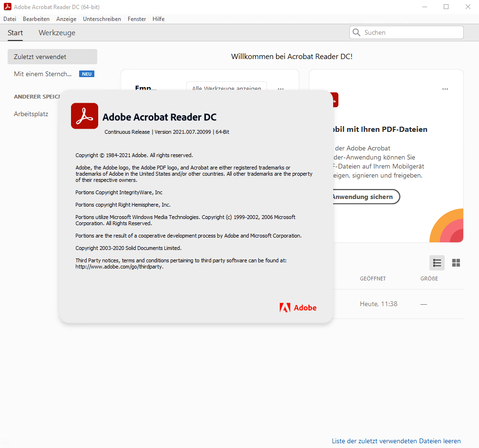Click into the Suchen search field
Screen dimensions: 479x448
tap(410, 32)
